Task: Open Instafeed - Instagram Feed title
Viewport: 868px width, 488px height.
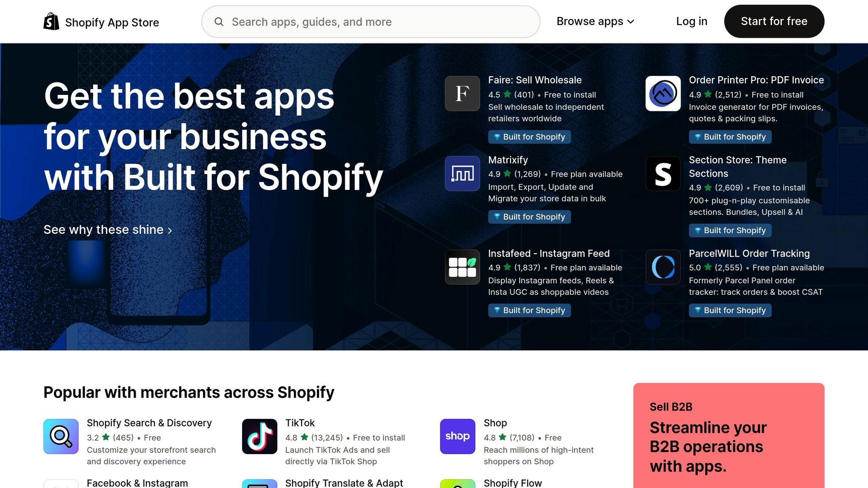Action: click(x=549, y=254)
